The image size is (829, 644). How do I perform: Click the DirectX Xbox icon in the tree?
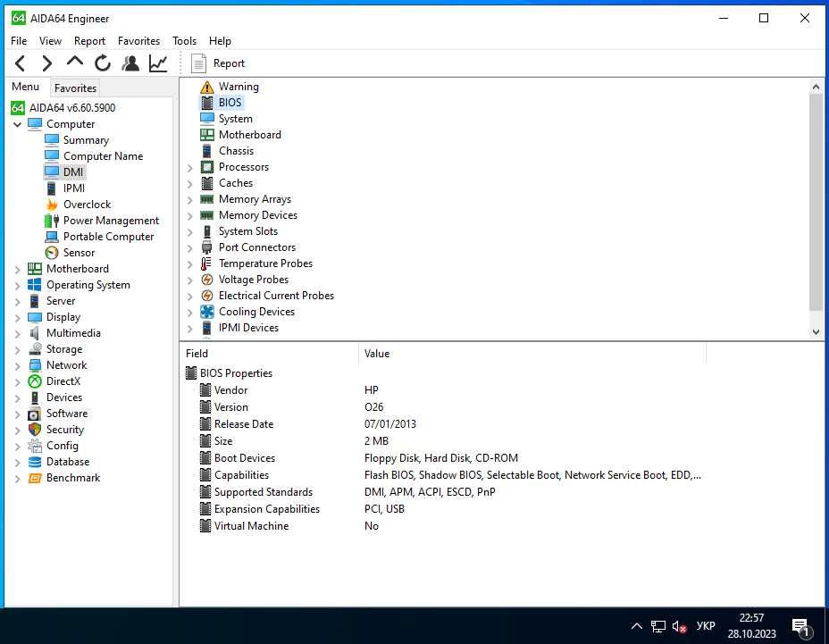click(35, 381)
